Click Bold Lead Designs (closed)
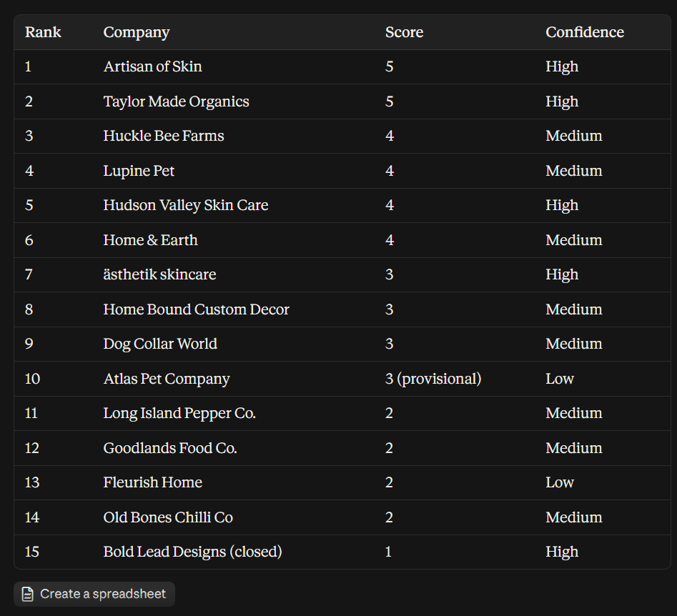This screenshot has height=616, width=677. tap(192, 552)
